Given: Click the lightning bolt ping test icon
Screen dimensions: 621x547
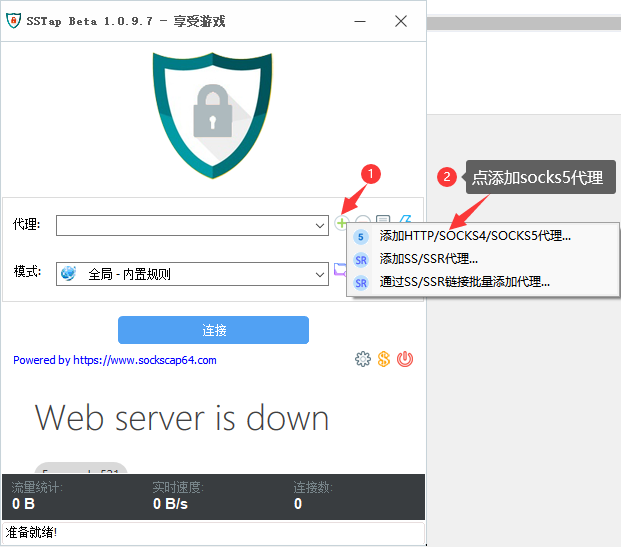Looking at the screenshot, I should (405, 221).
